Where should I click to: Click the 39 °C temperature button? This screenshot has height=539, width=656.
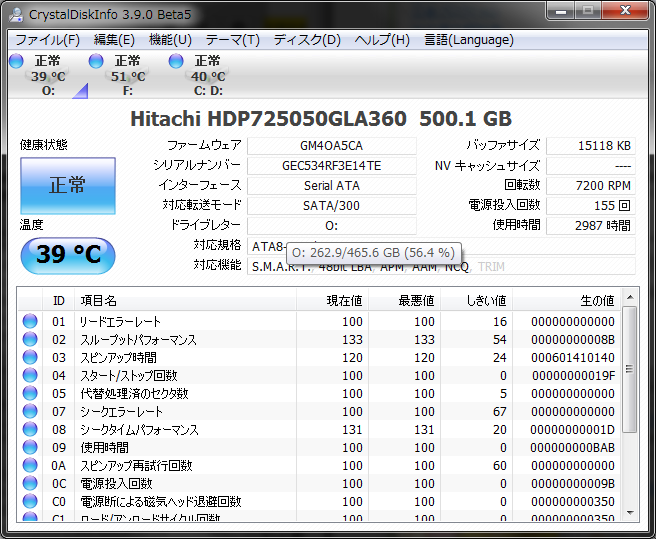pyautogui.click(x=68, y=255)
